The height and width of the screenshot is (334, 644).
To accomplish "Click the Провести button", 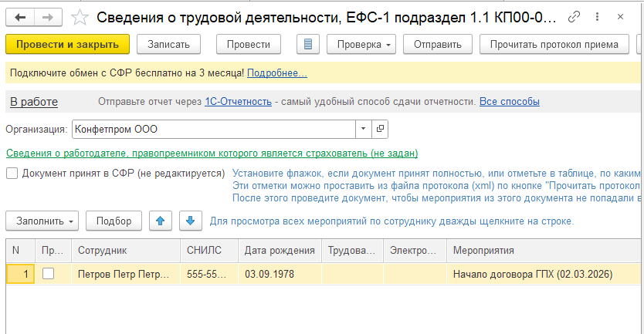I will click(249, 44).
